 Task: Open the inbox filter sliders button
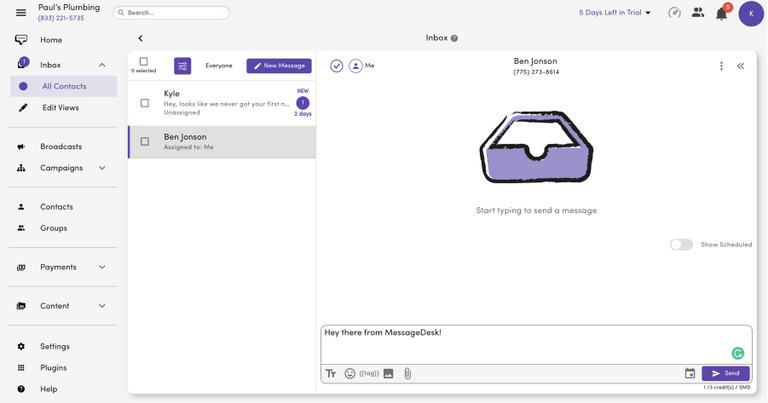coord(182,66)
